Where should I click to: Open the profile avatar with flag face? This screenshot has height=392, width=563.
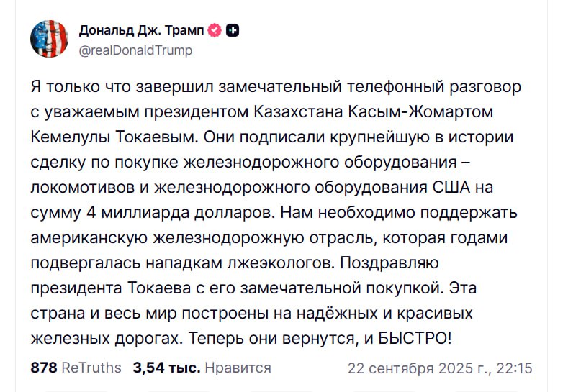(49, 39)
